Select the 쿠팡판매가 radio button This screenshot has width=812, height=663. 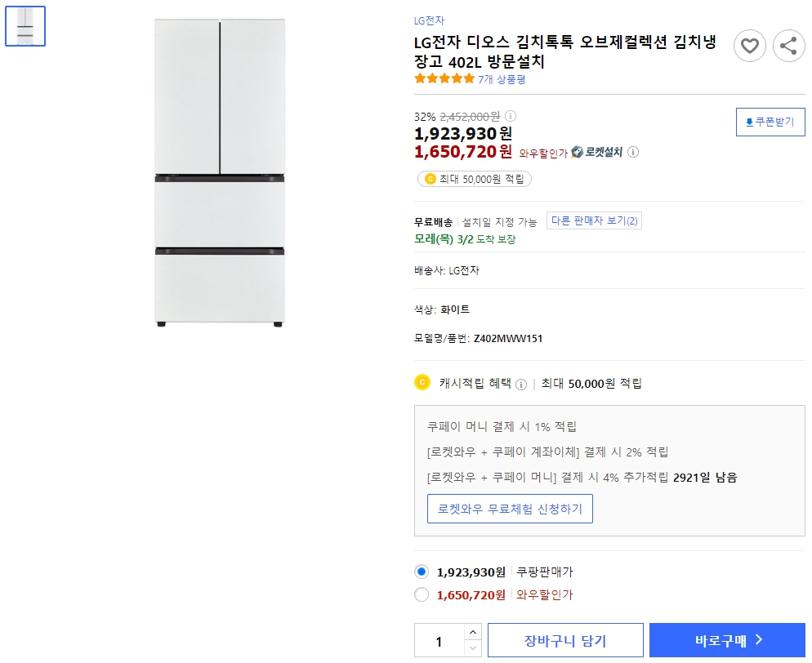point(422,573)
